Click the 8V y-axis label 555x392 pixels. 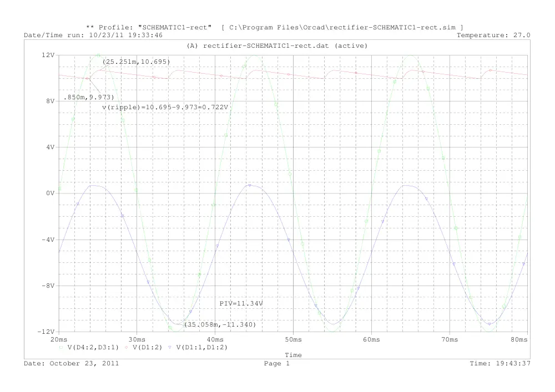tap(51, 101)
